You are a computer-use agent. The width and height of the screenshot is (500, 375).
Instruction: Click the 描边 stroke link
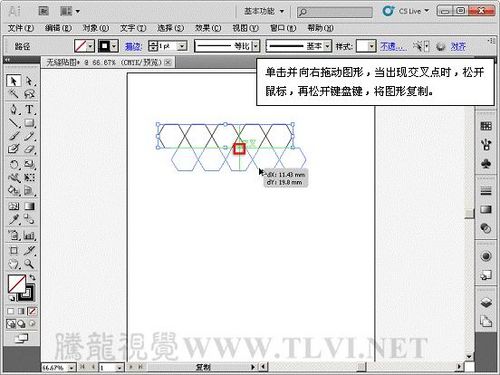coord(133,46)
